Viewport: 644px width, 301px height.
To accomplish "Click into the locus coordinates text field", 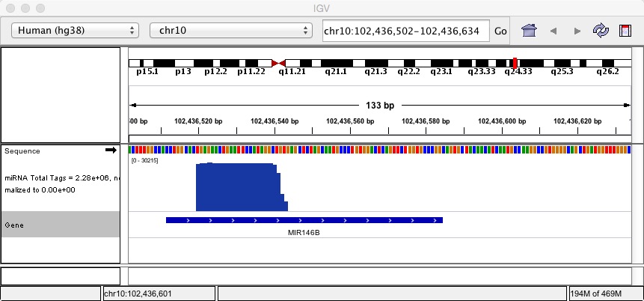I will [x=405, y=31].
